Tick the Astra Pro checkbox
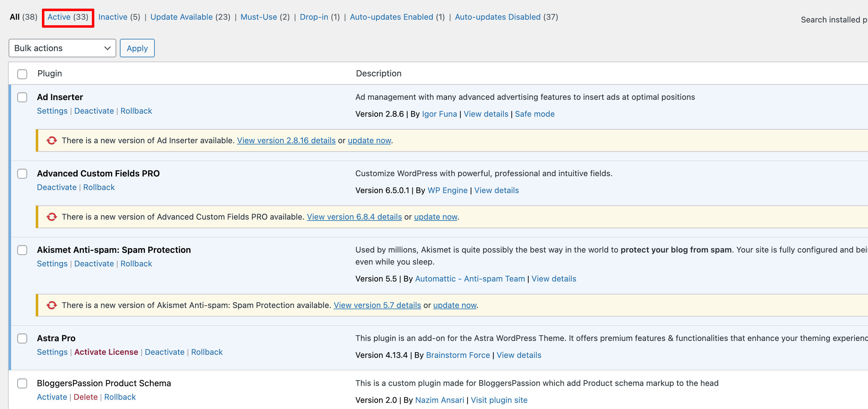 (x=22, y=339)
